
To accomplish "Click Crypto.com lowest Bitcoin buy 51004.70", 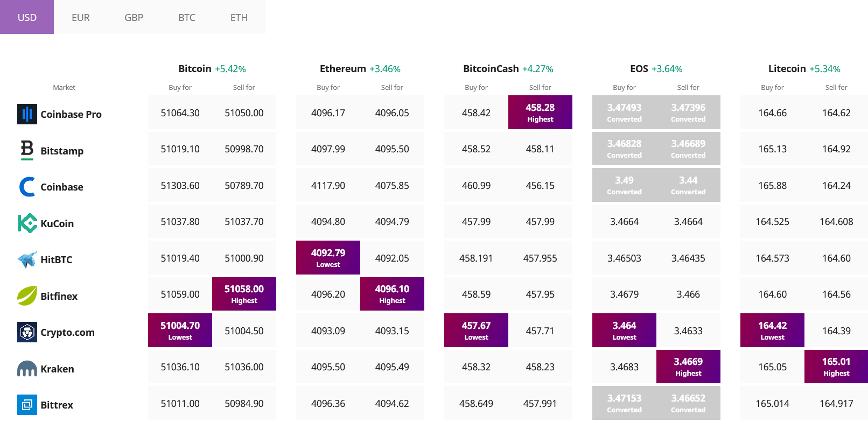I will click(180, 330).
